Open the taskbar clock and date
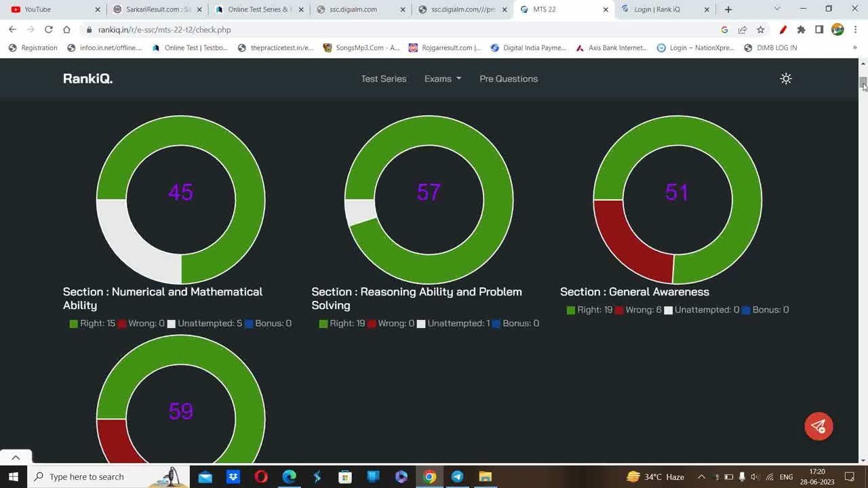This screenshot has height=488, width=868. [x=817, y=477]
